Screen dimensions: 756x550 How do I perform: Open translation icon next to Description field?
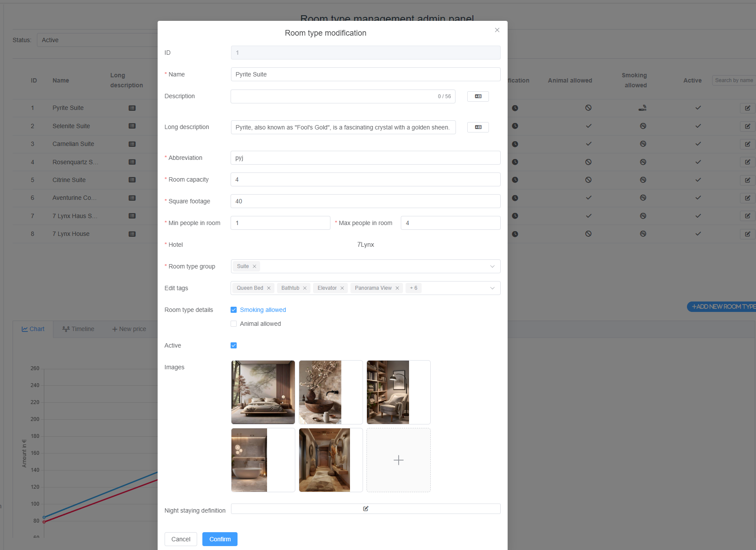pos(478,96)
